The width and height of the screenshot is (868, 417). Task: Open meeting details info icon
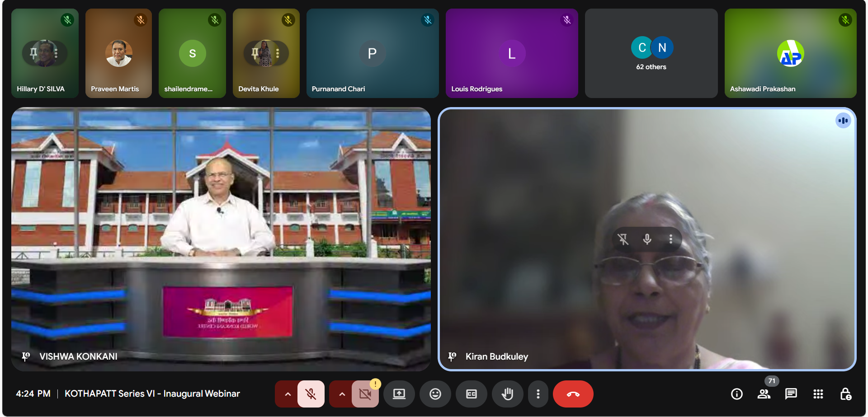[x=736, y=394]
